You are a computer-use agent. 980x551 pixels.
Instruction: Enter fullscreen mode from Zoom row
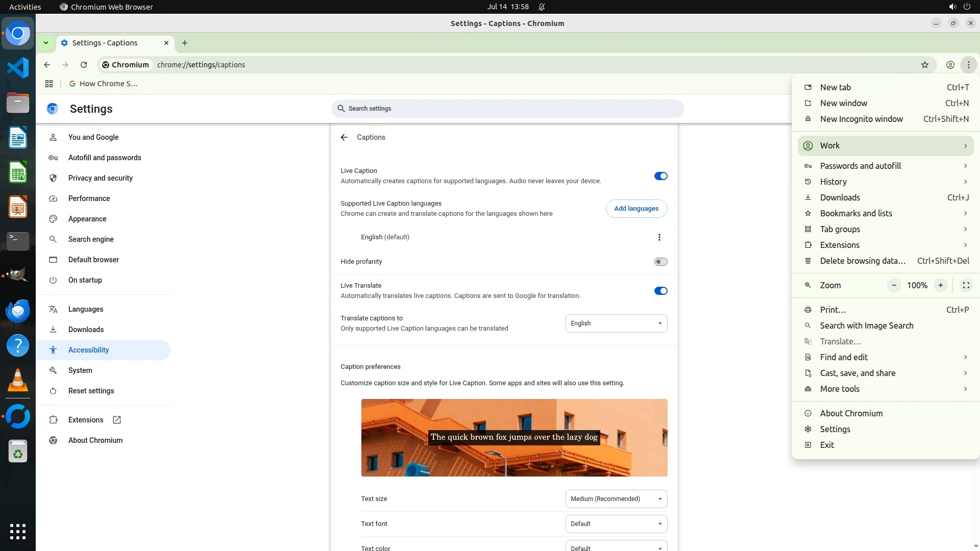point(966,285)
